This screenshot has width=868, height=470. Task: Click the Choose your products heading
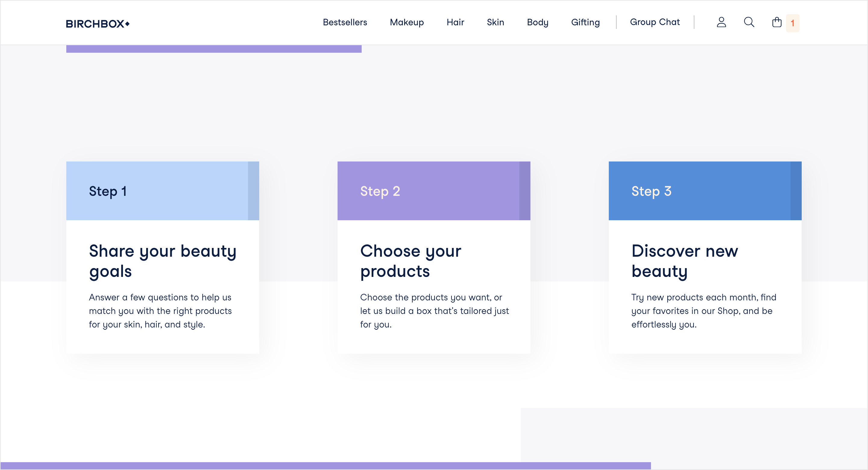coord(410,261)
